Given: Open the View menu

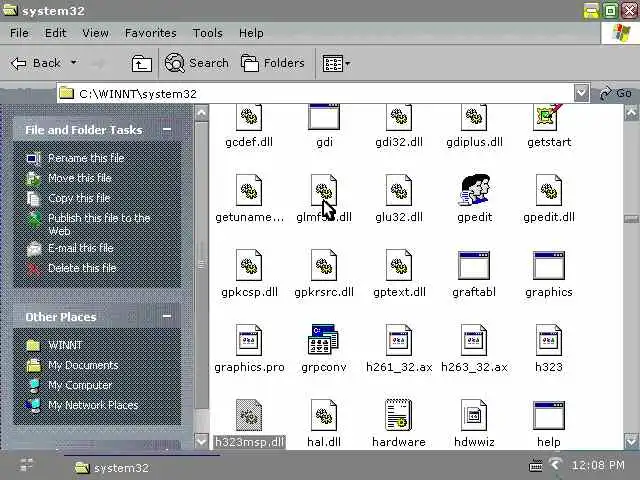Looking at the screenshot, I should 95,33.
